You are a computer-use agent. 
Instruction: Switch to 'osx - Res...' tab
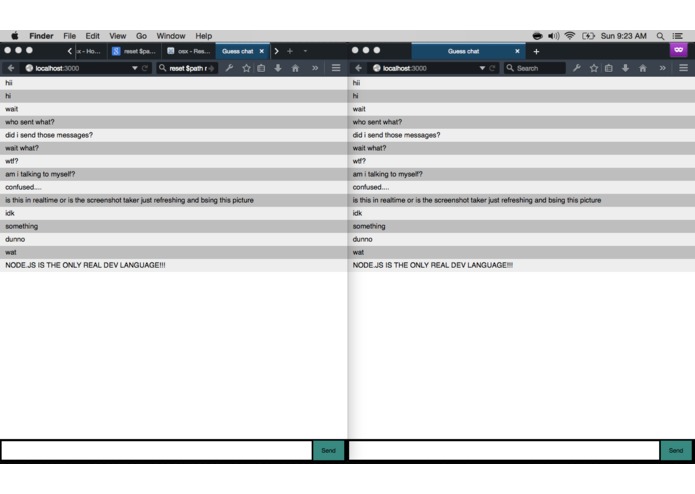[x=189, y=51]
